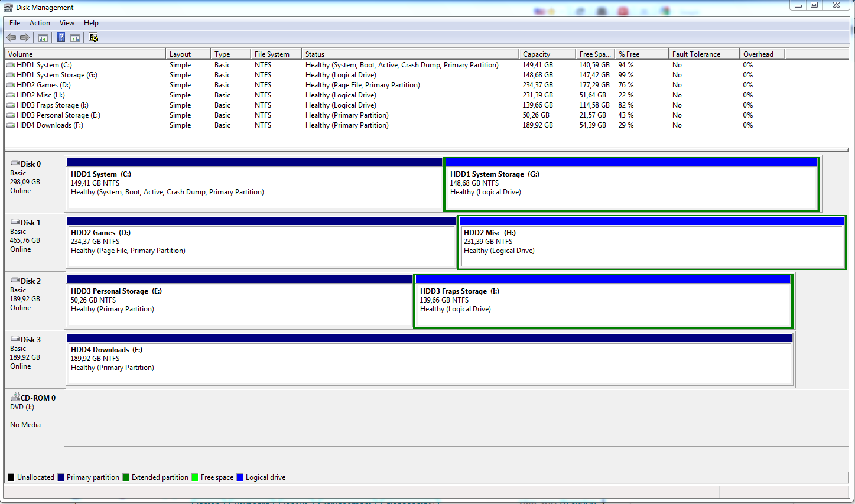
Task: Click the 231,39 GB capacity cell in the list
Action: (x=538, y=95)
